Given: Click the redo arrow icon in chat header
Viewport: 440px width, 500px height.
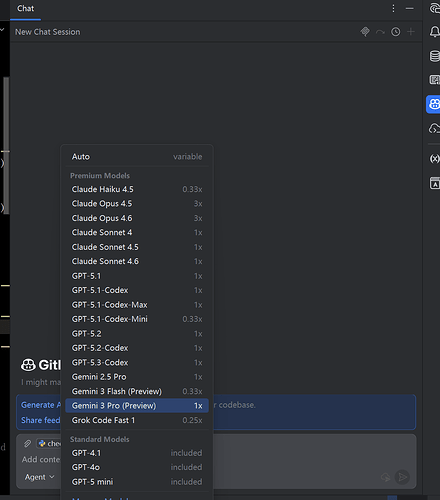Looking at the screenshot, I should point(380,32).
